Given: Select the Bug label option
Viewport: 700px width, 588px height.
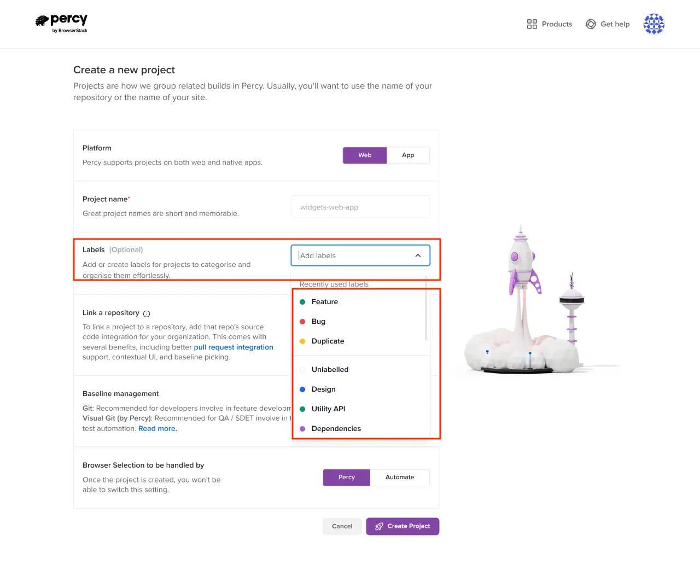Looking at the screenshot, I should pos(318,322).
